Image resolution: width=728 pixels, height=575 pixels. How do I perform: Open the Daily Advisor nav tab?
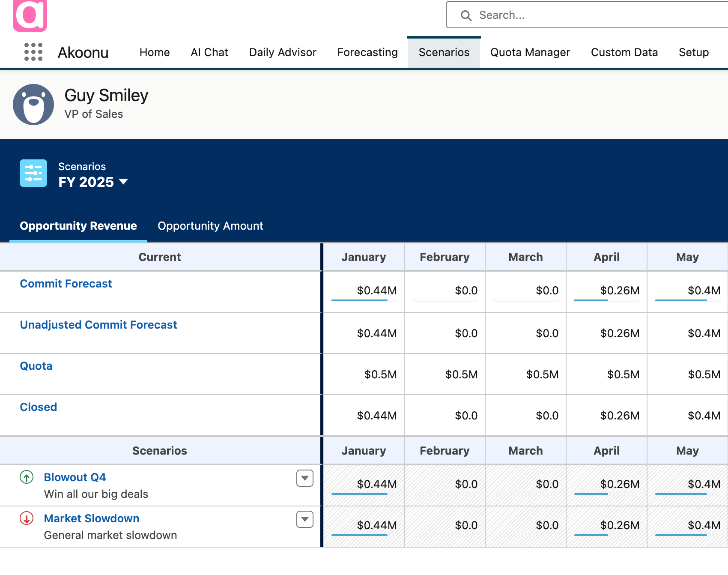tap(283, 52)
